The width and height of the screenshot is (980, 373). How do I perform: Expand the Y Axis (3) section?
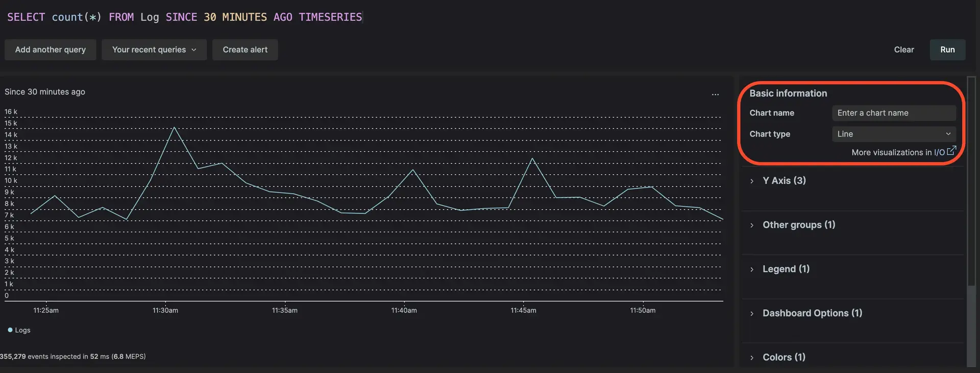784,181
